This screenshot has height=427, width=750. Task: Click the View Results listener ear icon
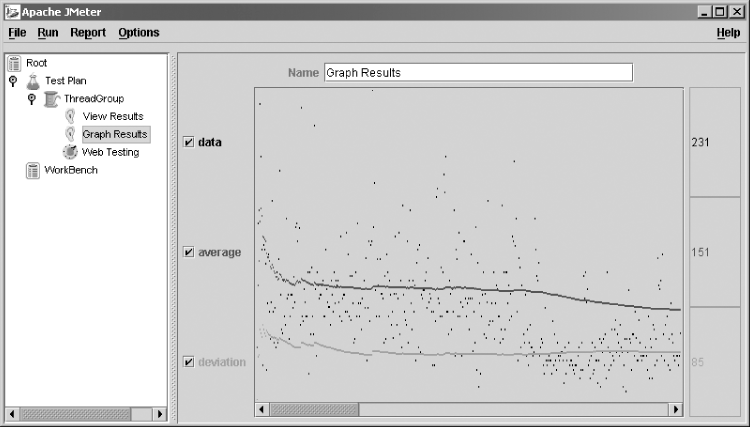pos(70,116)
